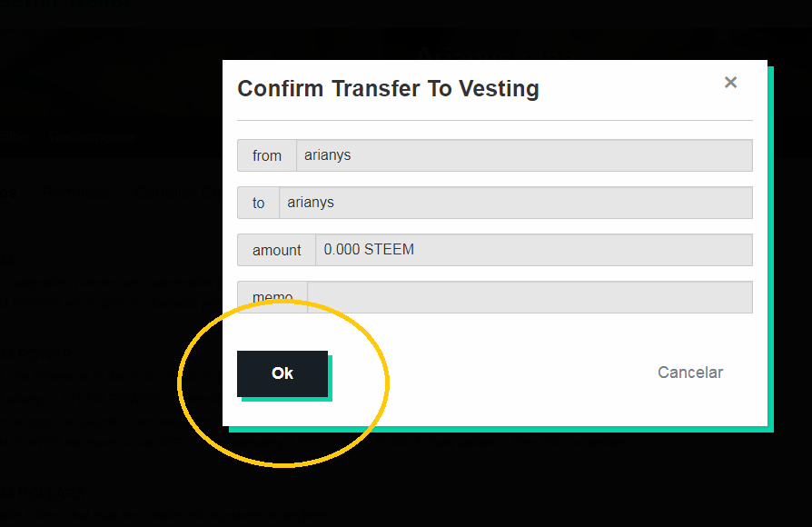Click the dimmed STEEM POWER heading
Screen dimensions: 812x527
coord(36,355)
